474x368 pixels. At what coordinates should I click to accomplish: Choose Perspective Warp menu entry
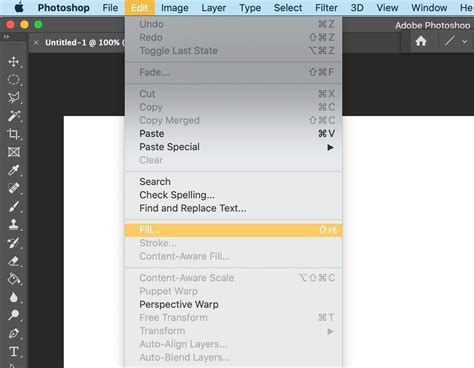point(233,304)
